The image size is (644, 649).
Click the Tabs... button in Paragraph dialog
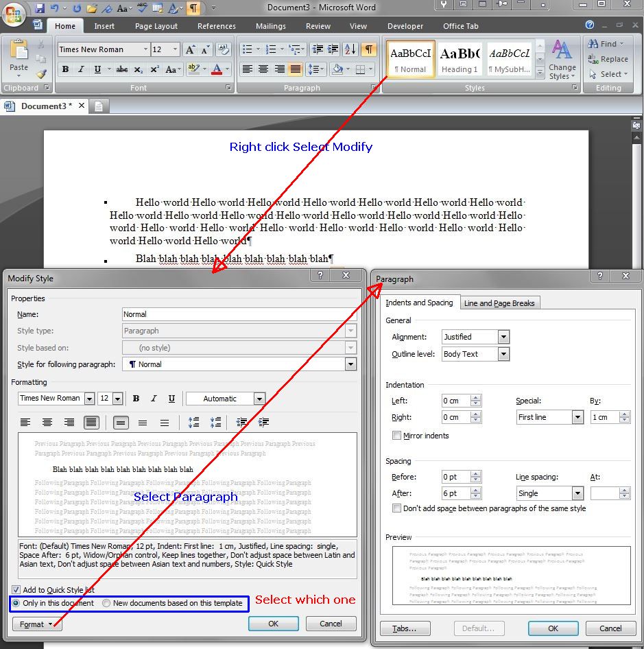(405, 628)
